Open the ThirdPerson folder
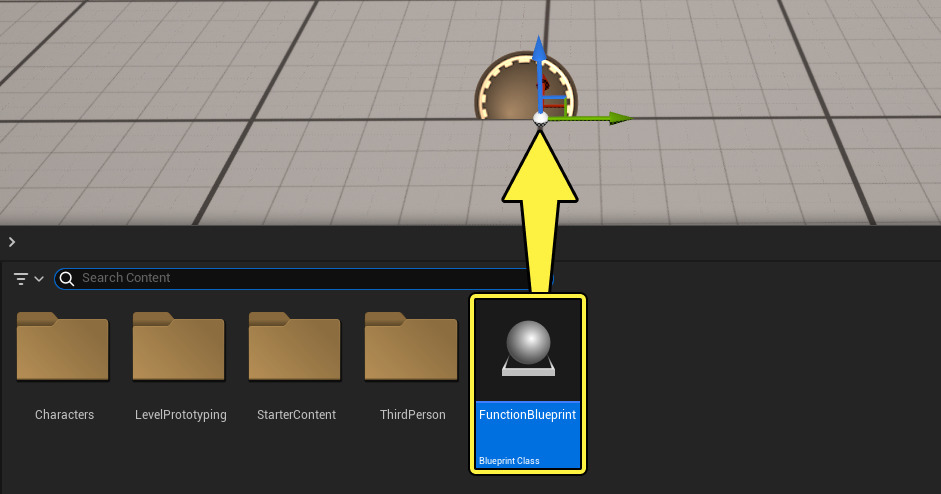This screenshot has height=494, width=941. coord(411,346)
